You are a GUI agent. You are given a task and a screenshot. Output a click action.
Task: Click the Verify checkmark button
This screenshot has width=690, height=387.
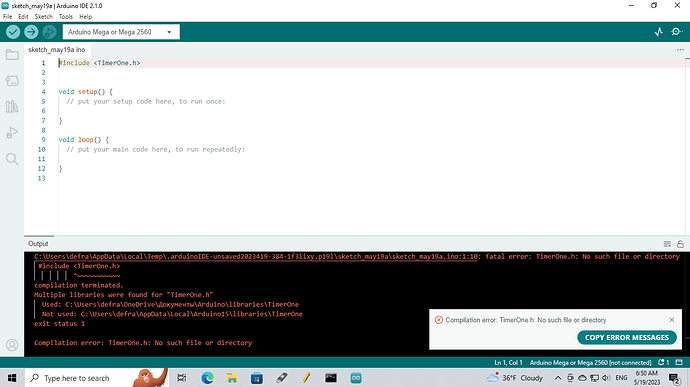(x=13, y=32)
